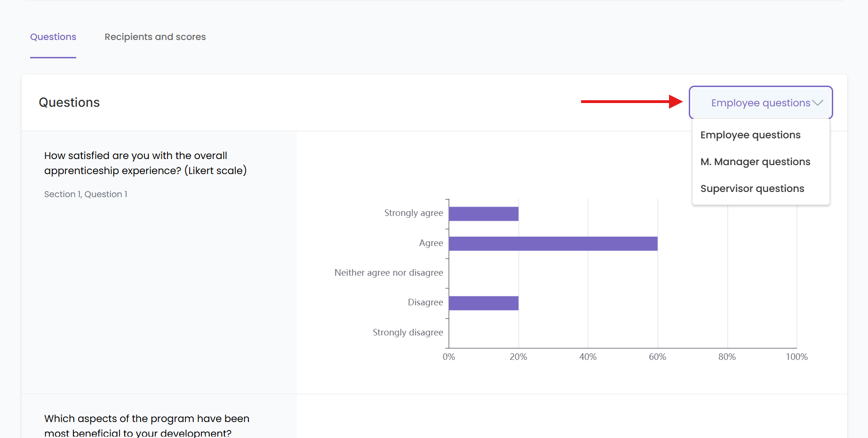Click the 0% mark on the chart axis

[449, 357]
